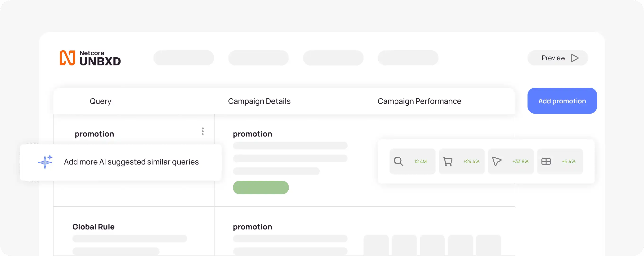Image resolution: width=644 pixels, height=256 pixels.
Task: Click the magnifier search metric icon
Action: 398,161
